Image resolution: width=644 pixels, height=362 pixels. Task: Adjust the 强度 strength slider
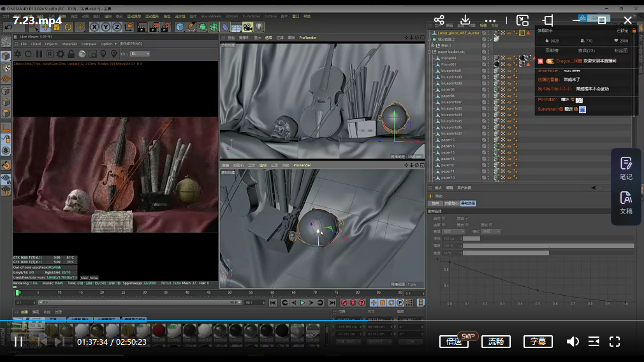[548, 246]
